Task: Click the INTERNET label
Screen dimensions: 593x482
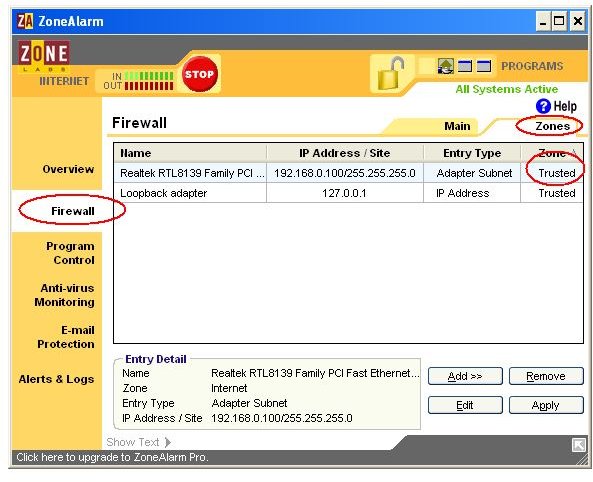Action: coord(64,81)
